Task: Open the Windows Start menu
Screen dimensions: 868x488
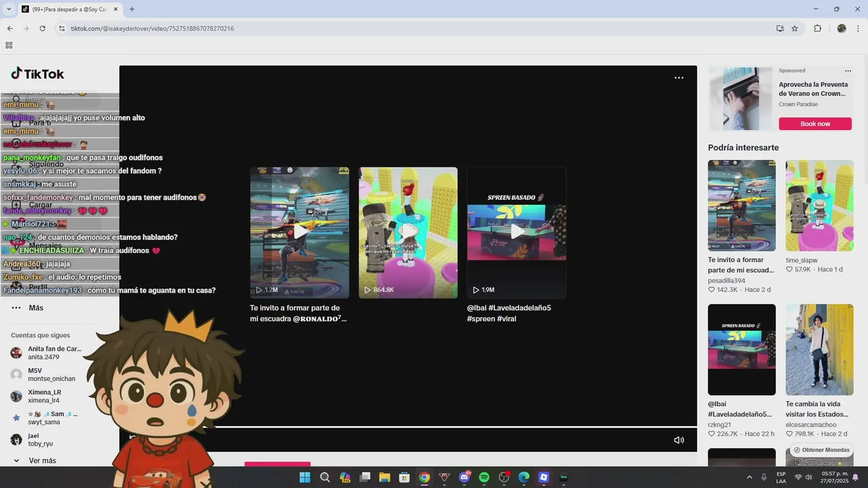Action: pyautogui.click(x=304, y=477)
